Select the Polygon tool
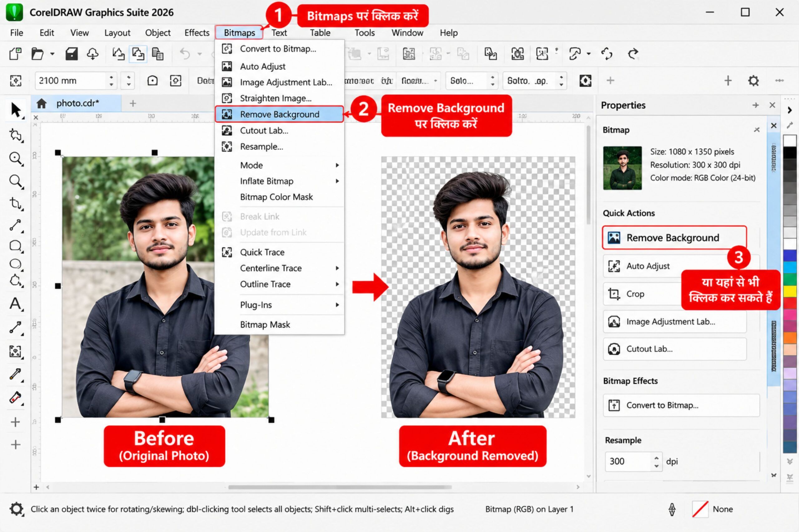The width and height of the screenshot is (799, 532). coord(15,281)
